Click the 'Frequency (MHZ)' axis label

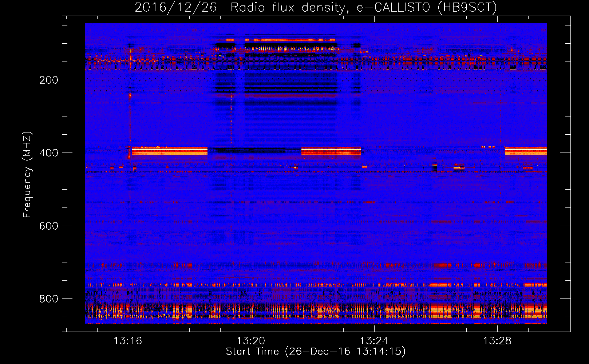pos(27,174)
